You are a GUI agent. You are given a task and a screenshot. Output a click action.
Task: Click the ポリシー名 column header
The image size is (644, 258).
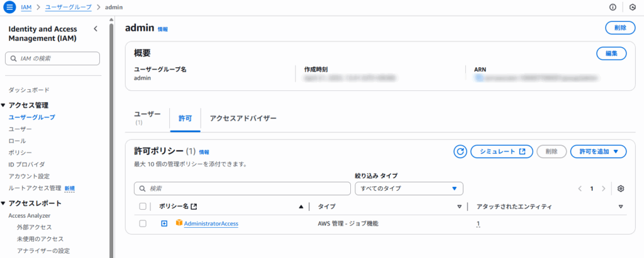(178, 207)
